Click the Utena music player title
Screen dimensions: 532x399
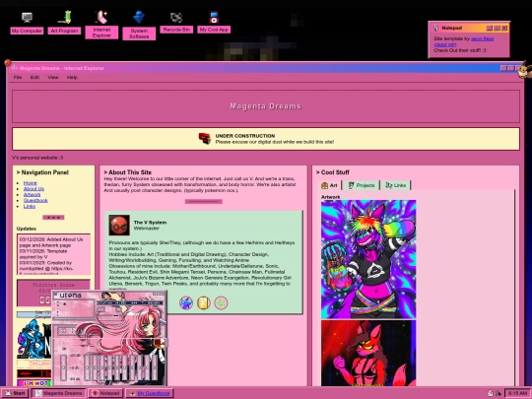click(70, 296)
